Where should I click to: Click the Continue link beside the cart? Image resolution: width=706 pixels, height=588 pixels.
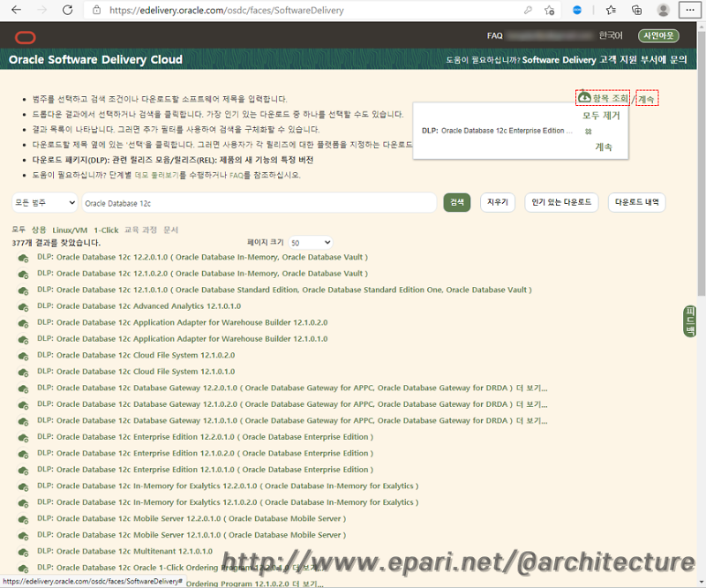point(647,98)
